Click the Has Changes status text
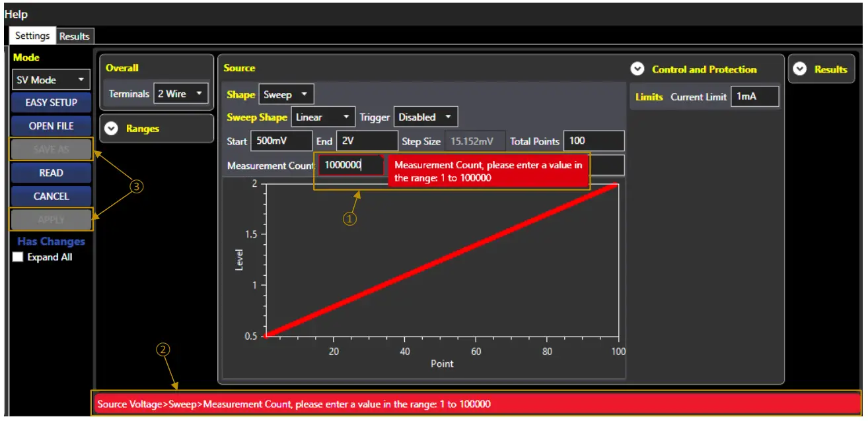This screenshot has height=421, width=868. 52,242
